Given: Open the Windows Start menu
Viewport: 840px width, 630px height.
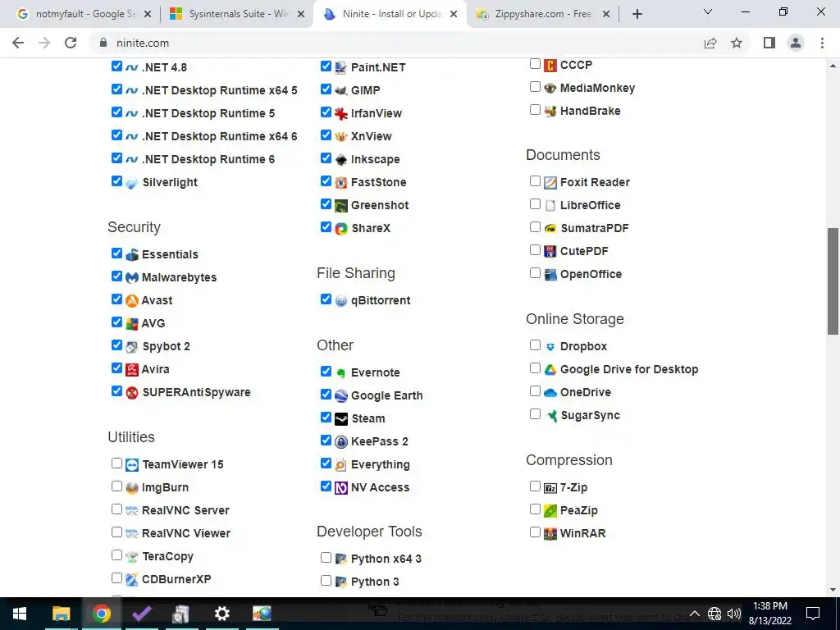Looking at the screenshot, I should [x=20, y=614].
